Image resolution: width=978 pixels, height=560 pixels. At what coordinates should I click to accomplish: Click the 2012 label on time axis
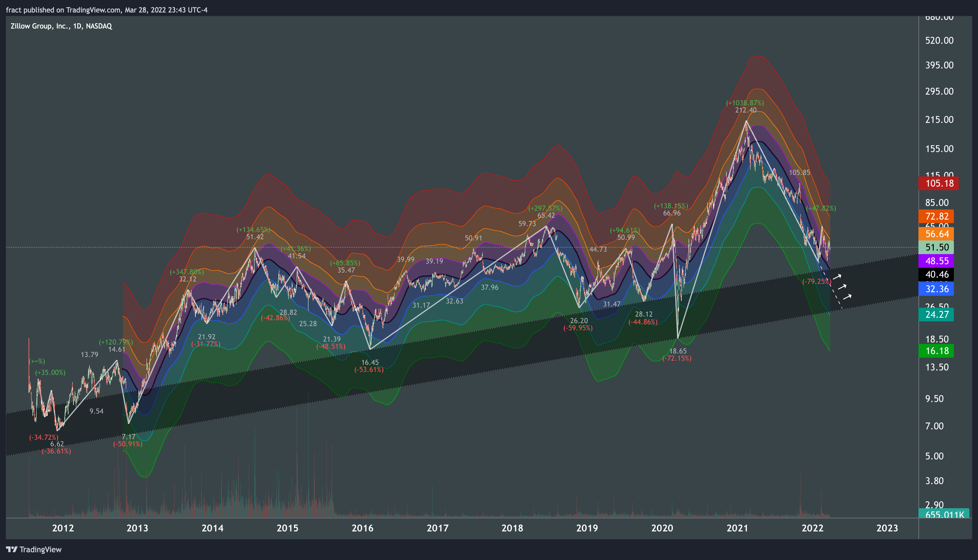point(63,528)
